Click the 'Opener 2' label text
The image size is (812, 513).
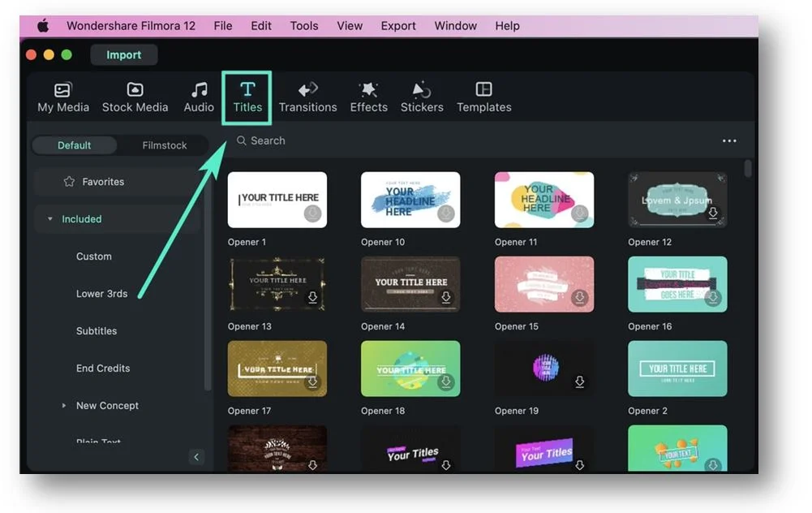pos(647,411)
